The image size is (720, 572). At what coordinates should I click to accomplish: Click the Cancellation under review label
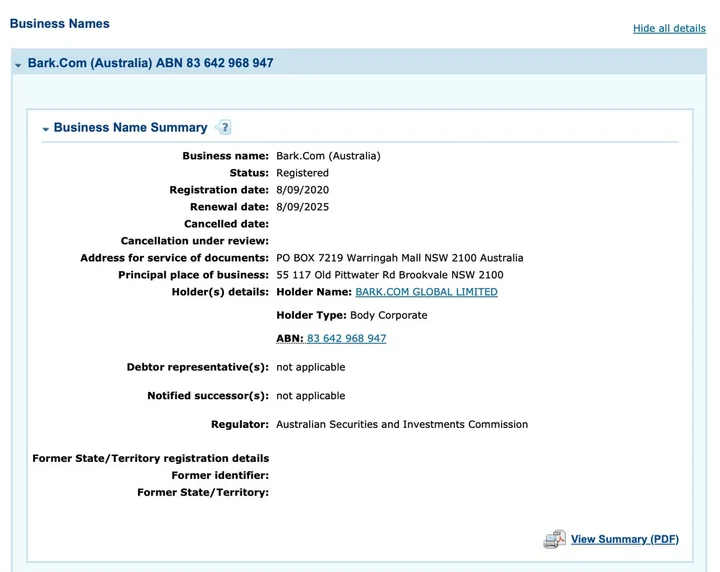195,241
